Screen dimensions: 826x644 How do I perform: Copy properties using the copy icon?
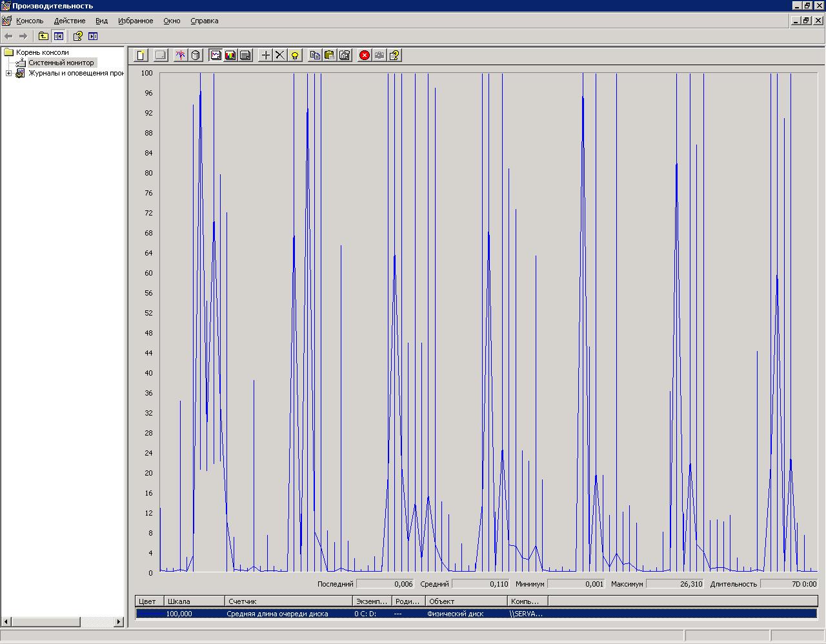(x=315, y=55)
